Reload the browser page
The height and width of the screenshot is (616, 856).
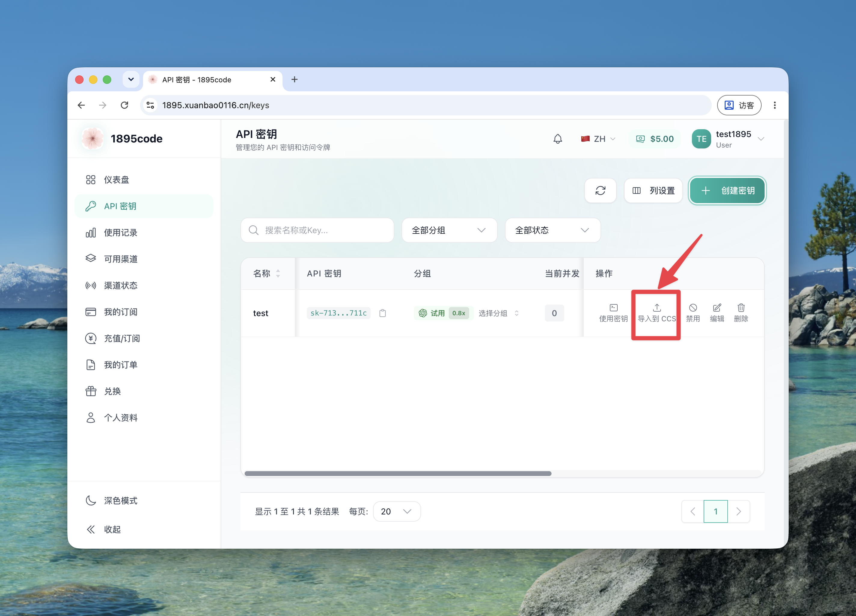[x=124, y=105]
